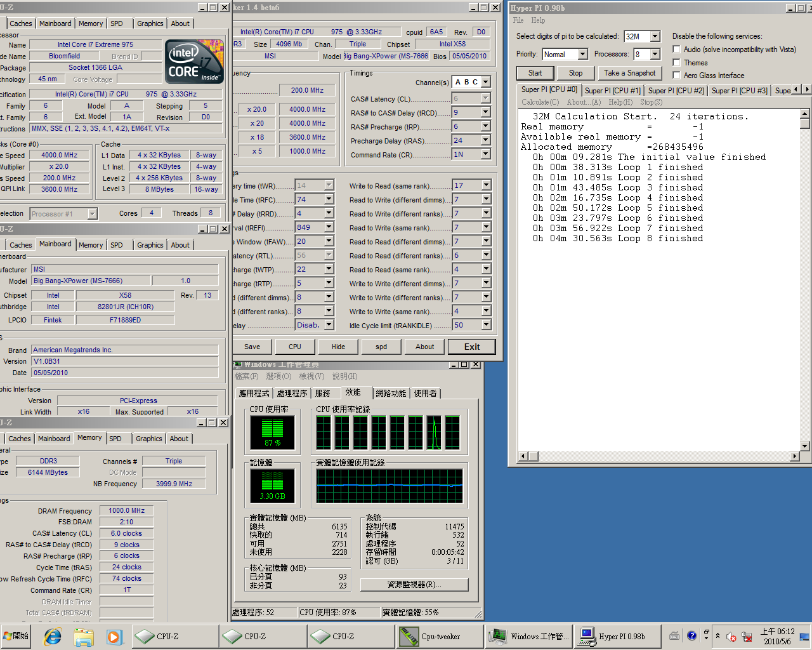Open the tFAW 20 dropdown
Image resolution: width=812 pixels, height=650 pixels.
(329, 241)
